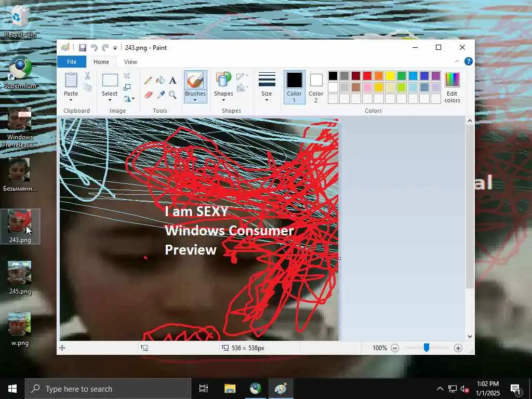This screenshot has height=399, width=532.
Task: Expand the Paste dropdown arrow
Action: [71, 100]
